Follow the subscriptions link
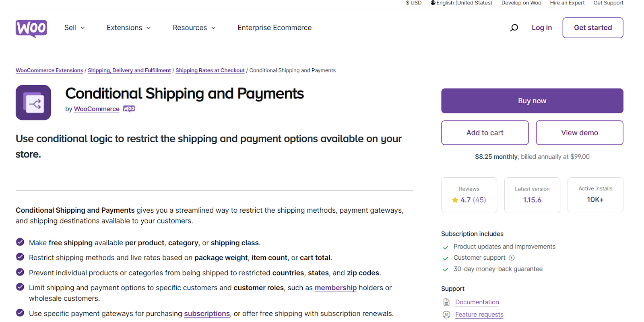 pyautogui.click(x=207, y=314)
